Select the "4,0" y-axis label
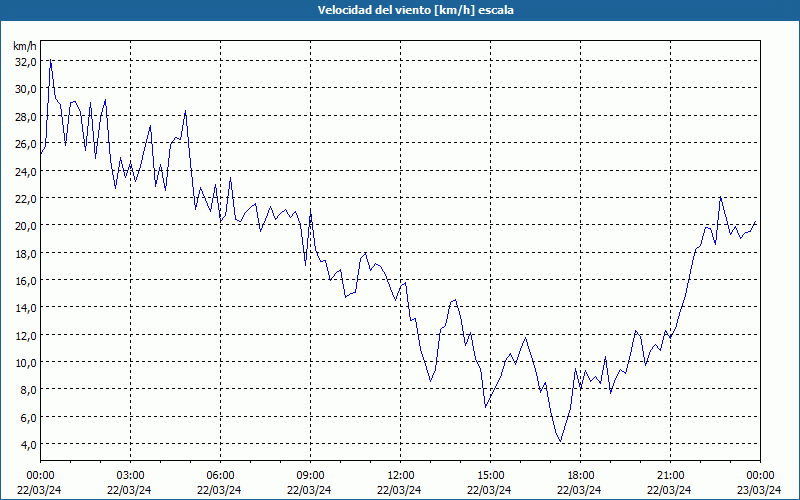The width and height of the screenshot is (800, 500). pyautogui.click(x=28, y=444)
